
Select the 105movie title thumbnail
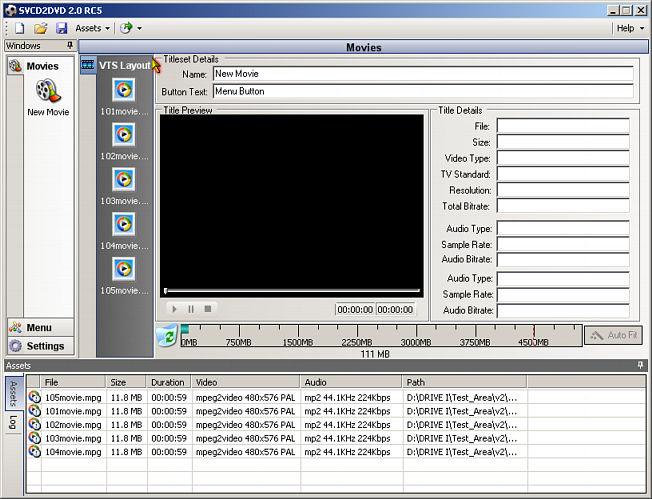[123, 269]
